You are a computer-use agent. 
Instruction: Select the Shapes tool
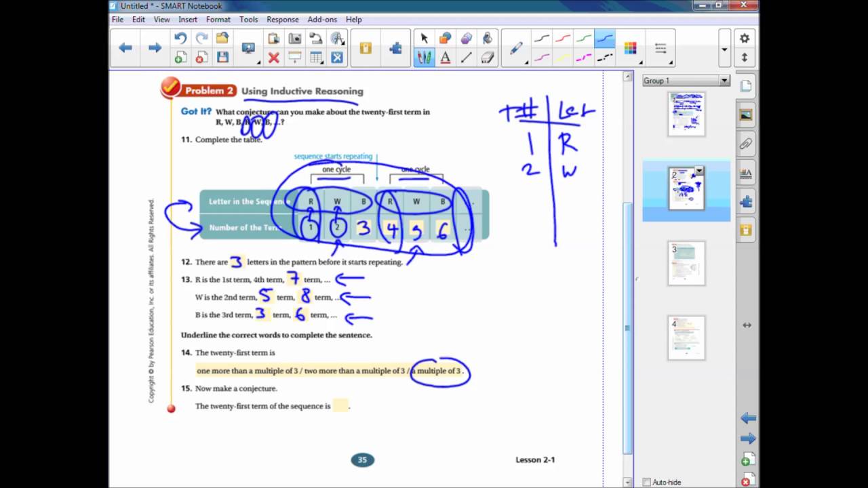446,39
